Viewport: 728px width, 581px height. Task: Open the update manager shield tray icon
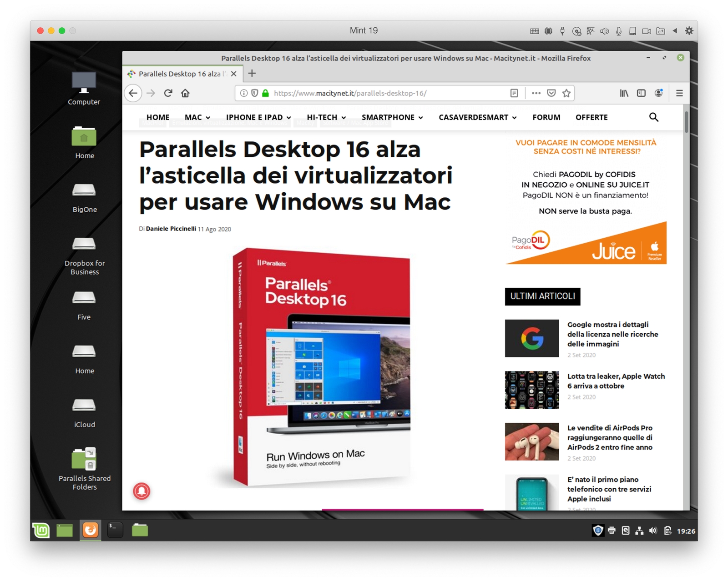[x=598, y=531]
